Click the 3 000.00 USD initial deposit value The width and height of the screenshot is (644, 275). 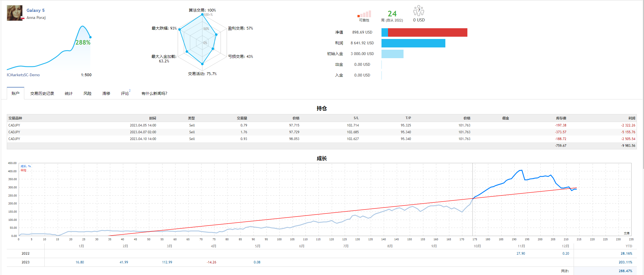click(362, 54)
